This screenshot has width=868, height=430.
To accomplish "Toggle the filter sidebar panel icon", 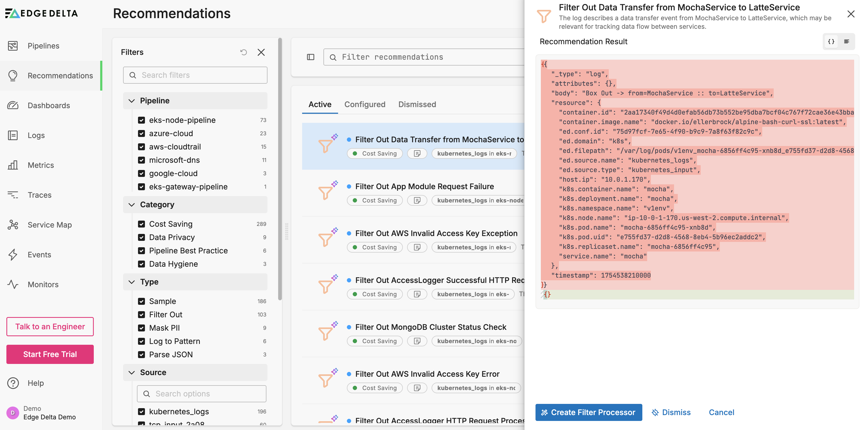I will click(x=311, y=57).
